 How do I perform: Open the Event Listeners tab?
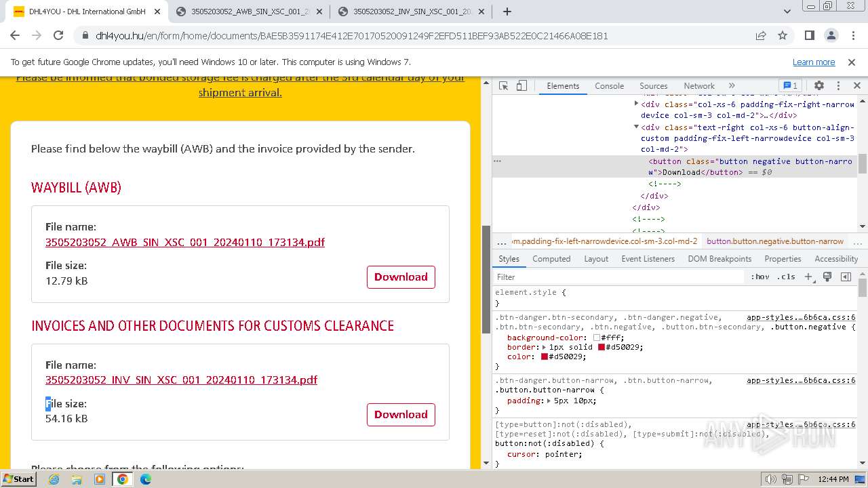648,259
